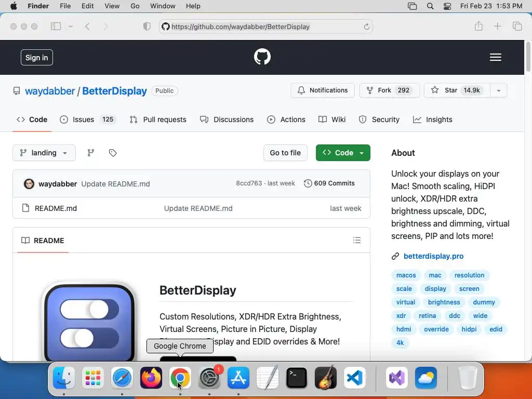Click the README.md file icon
The width and height of the screenshot is (532, 399).
[25, 208]
